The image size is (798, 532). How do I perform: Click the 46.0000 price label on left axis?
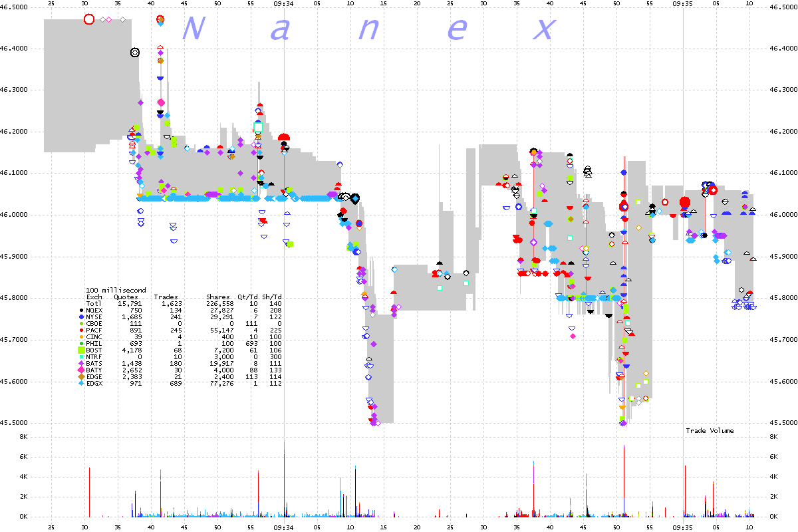[x=15, y=215]
